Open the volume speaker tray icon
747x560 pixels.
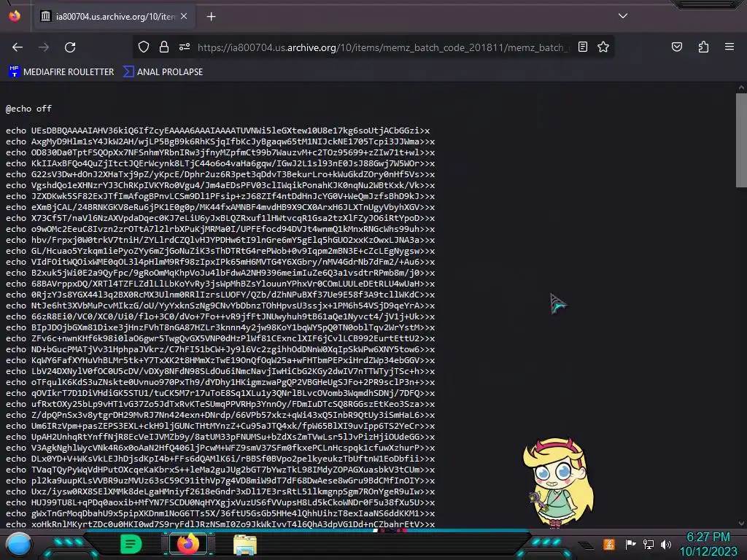click(x=666, y=544)
